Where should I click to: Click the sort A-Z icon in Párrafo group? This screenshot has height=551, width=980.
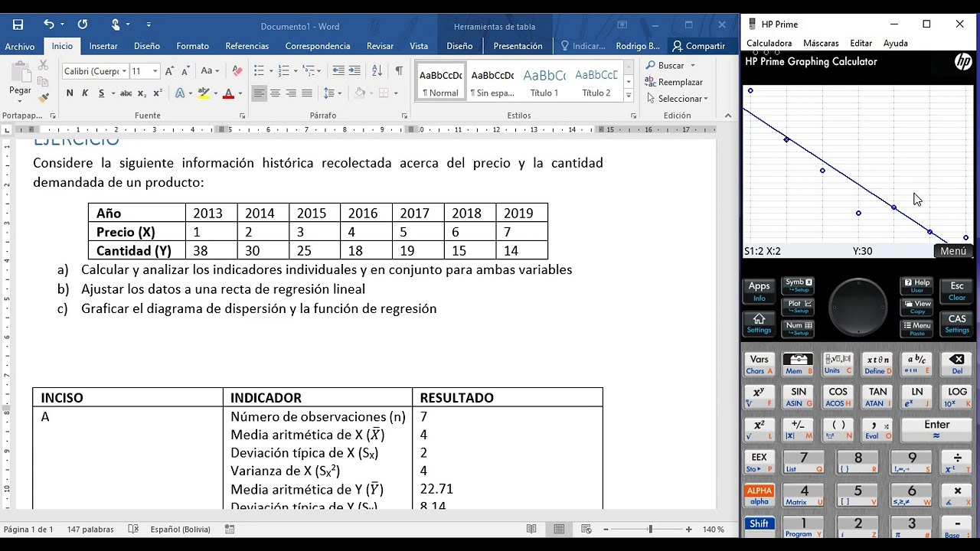pos(377,71)
